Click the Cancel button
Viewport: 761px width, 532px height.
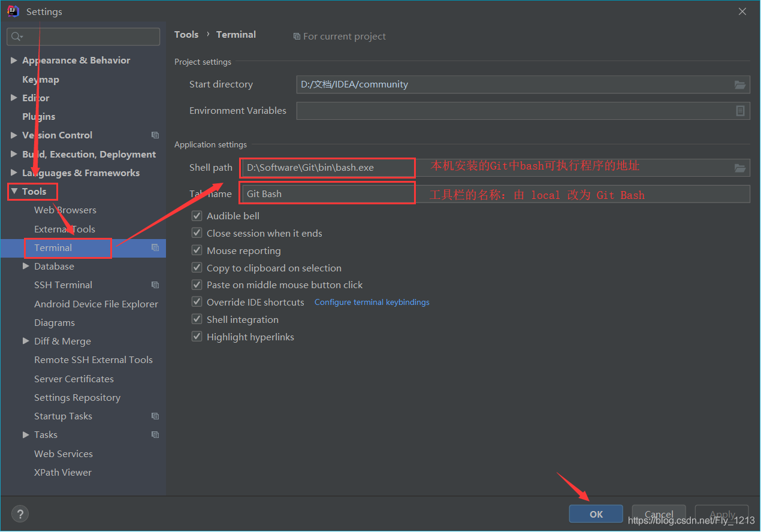[x=659, y=514]
